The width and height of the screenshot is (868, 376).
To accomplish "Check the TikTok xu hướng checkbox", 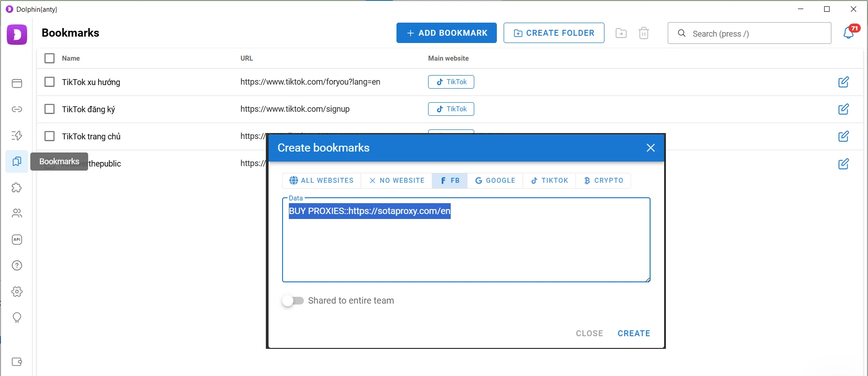I will click(x=50, y=82).
